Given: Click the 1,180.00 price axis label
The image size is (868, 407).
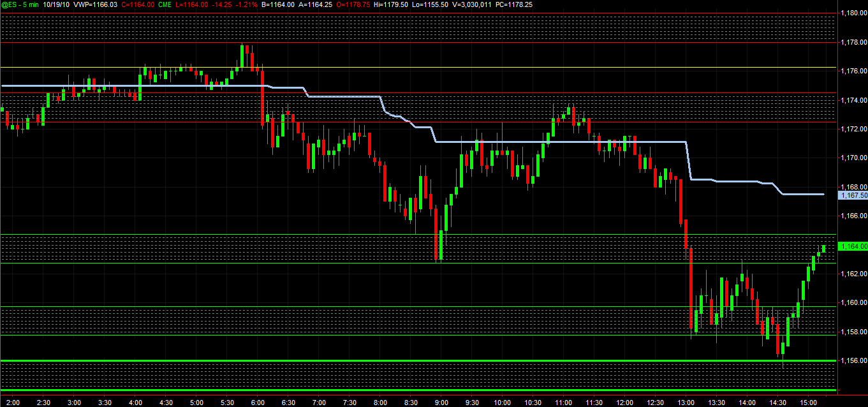Looking at the screenshot, I should click(x=853, y=13).
